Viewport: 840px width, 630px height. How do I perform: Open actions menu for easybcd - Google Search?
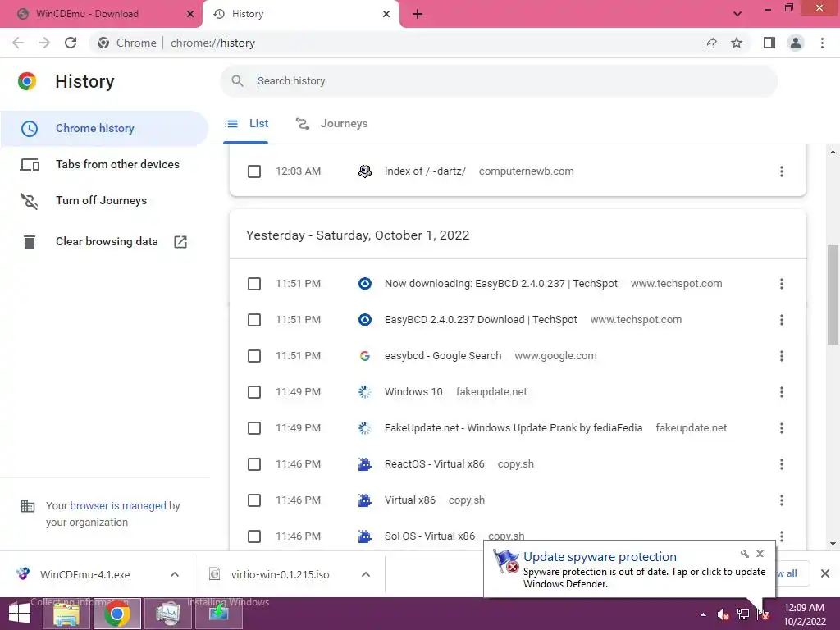point(782,356)
